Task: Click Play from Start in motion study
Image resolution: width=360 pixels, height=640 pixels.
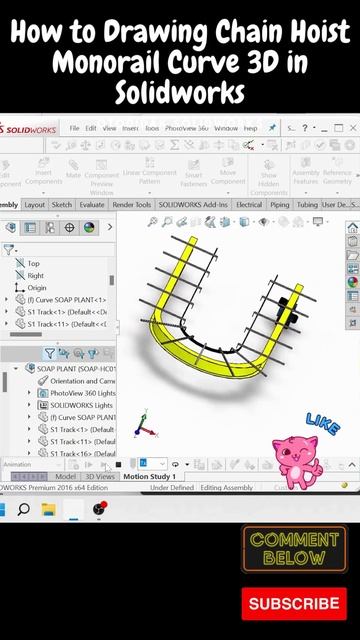Action: 89,464
